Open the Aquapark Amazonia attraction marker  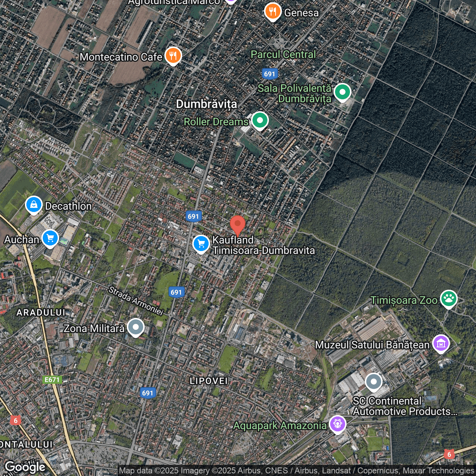(x=337, y=424)
